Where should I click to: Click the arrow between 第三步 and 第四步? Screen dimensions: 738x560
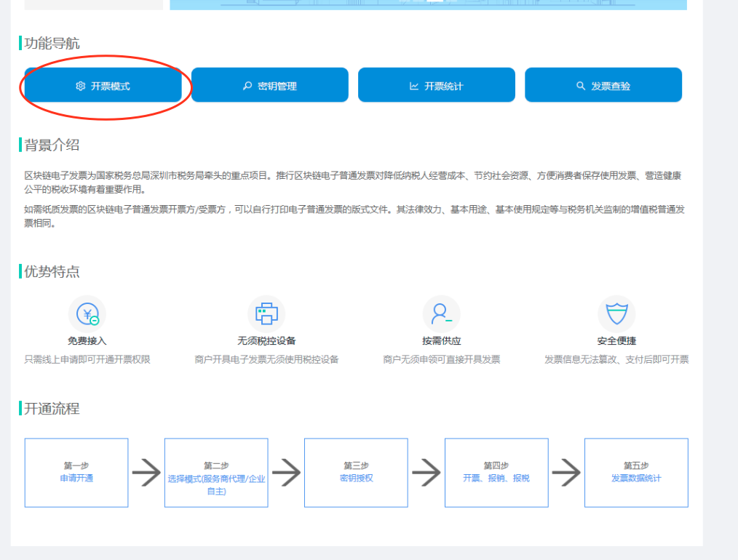426,473
